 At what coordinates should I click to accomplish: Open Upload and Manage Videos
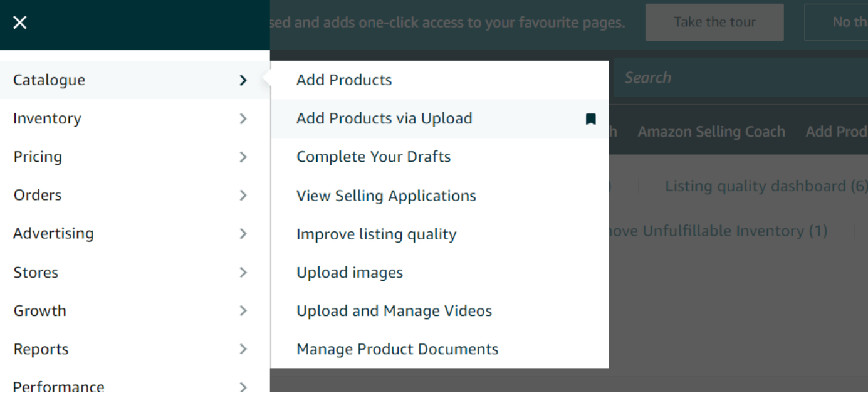click(x=394, y=311)
